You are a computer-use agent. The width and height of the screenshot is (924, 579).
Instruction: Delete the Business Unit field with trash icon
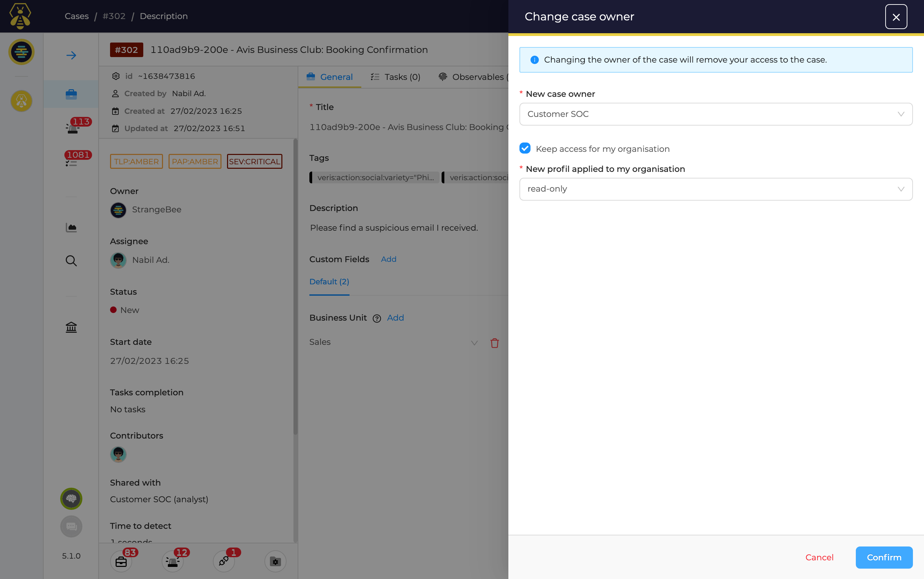tap(495, 343)
